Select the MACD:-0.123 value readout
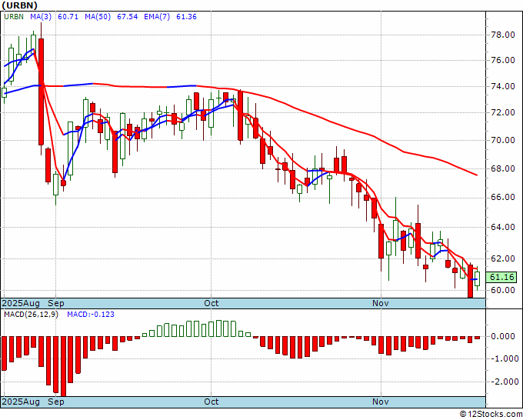Viewport: 523px width, 420px height. click(x=91, y=315)
